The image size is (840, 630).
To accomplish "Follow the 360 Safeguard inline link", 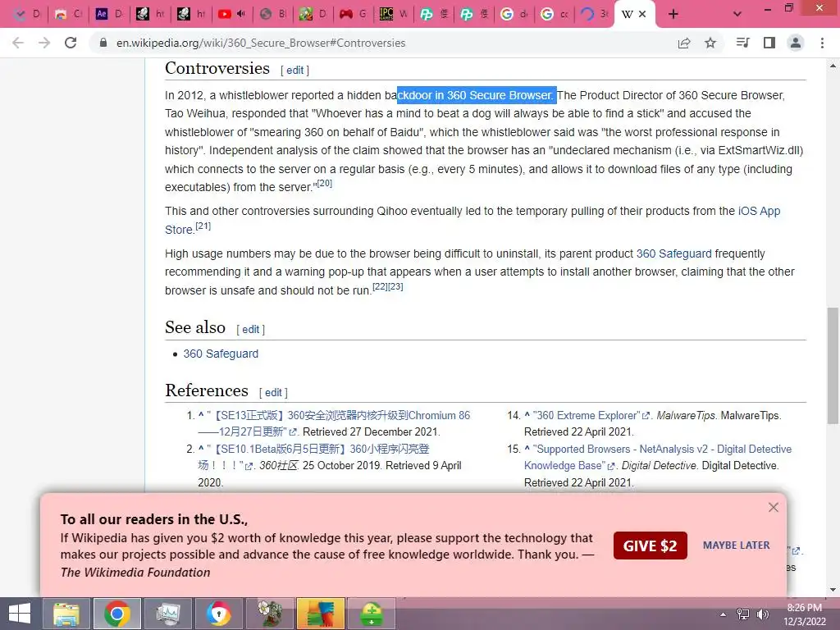I will [x=674, y=253].
